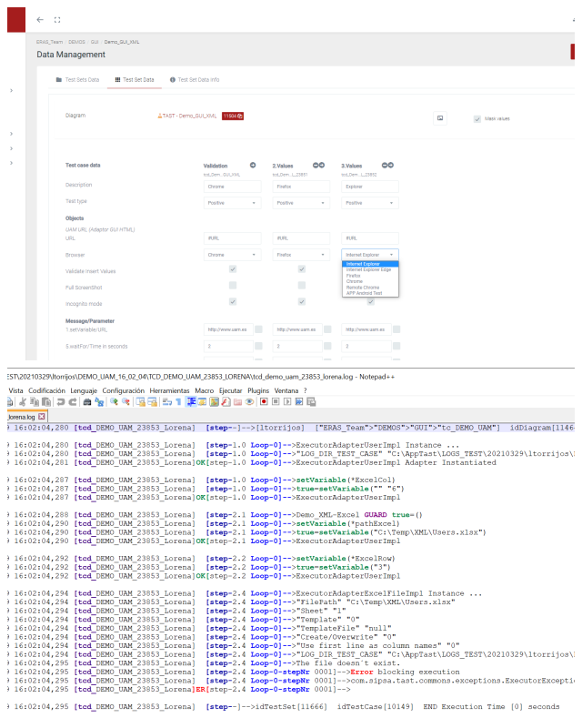Click the image icon next to Main values
582x728 pixels.
pos(440,118)
